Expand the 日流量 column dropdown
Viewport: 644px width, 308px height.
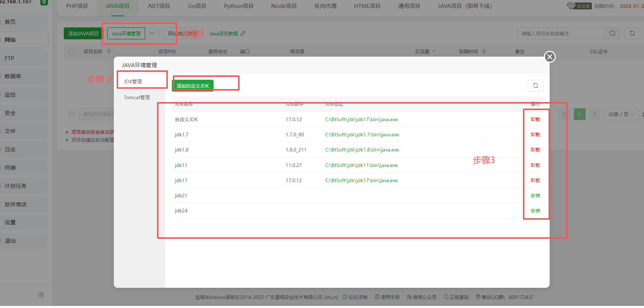[434, 52]
